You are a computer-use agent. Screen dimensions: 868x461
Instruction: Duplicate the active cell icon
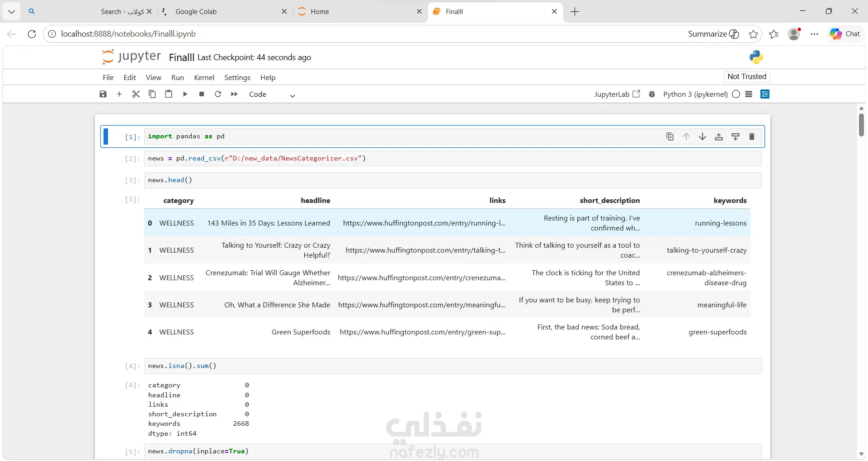(670, 136)
